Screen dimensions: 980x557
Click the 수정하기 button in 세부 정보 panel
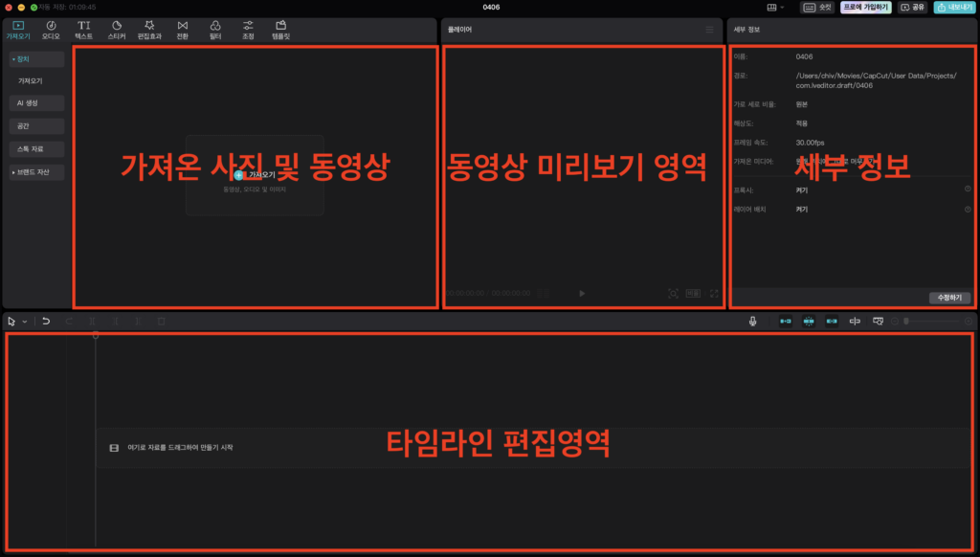point(947,297)
